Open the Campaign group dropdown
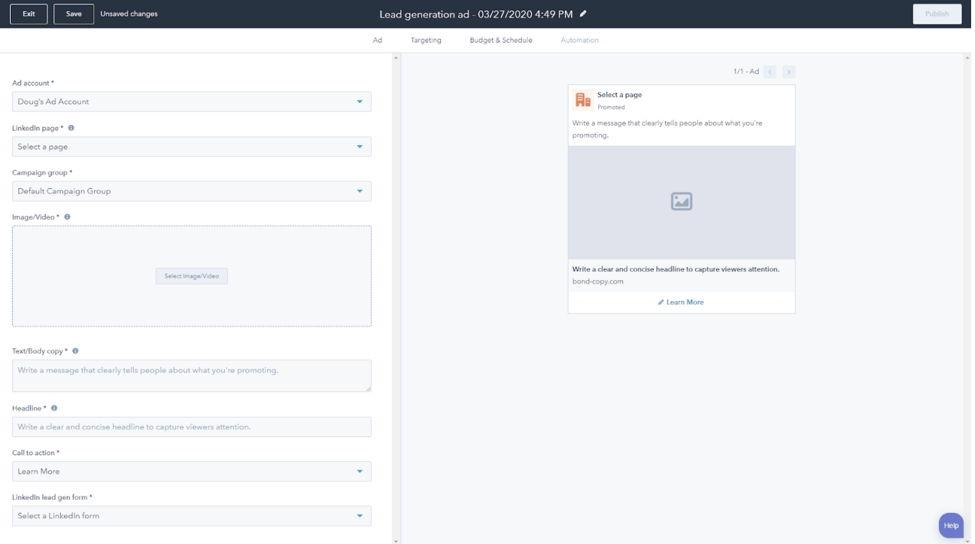The image size is (975, 544). [x=192, y=191]
